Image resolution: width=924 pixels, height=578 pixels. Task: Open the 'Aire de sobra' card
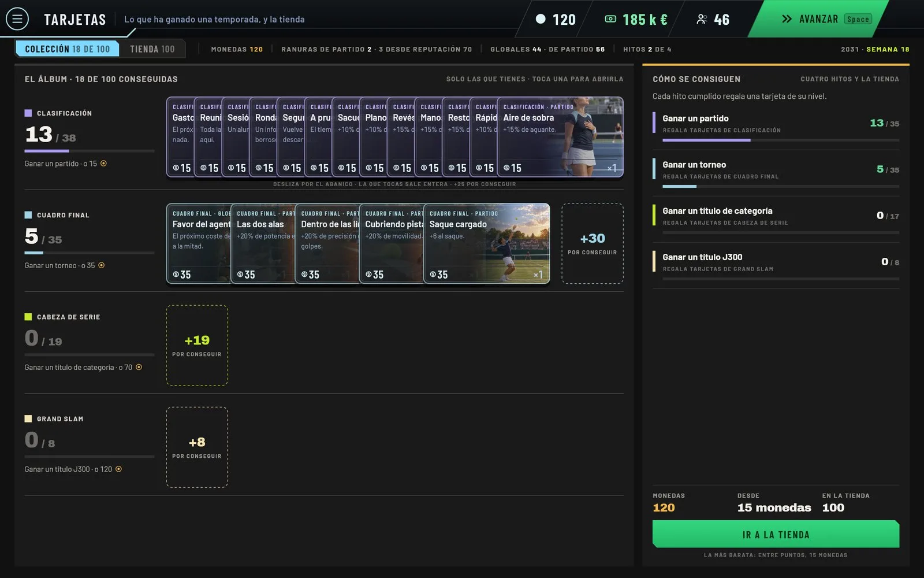click(560, 137)
